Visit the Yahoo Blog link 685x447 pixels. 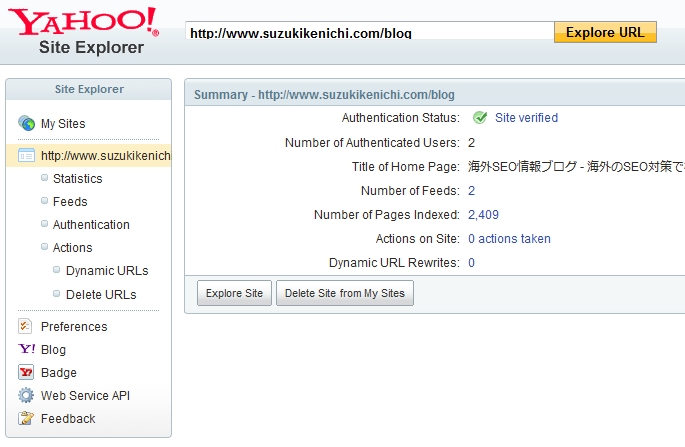point(53,350)
